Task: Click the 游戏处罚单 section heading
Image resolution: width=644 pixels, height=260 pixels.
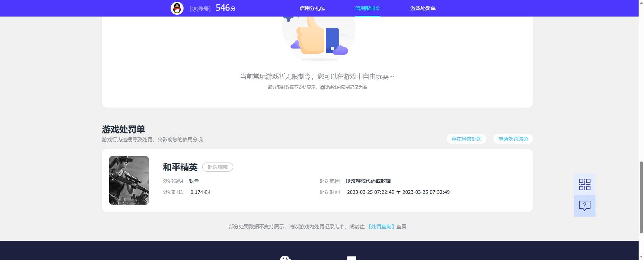Action: [x=124, y=129]
